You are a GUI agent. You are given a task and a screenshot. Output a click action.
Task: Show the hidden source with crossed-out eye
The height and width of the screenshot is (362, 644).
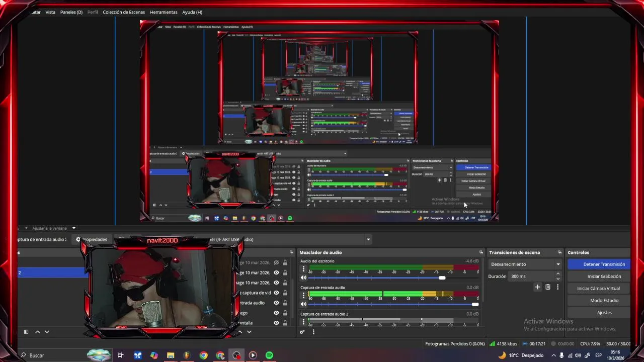click(276, 263)
